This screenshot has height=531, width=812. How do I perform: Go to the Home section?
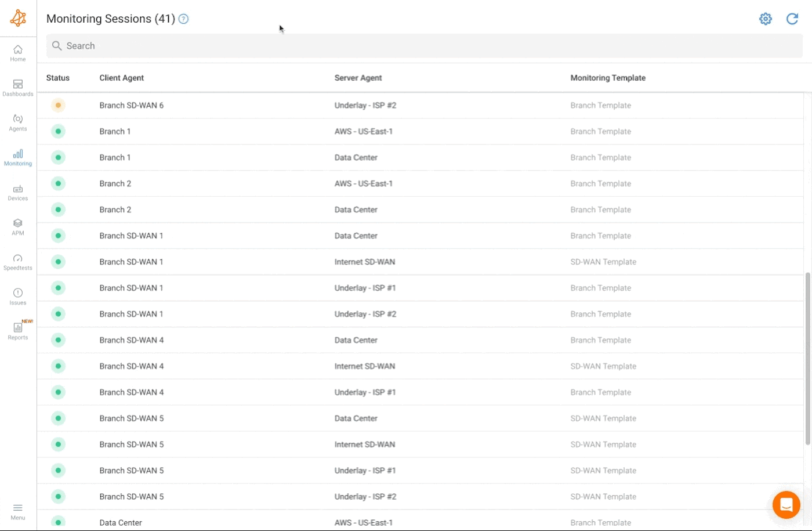tap(17, 53)
